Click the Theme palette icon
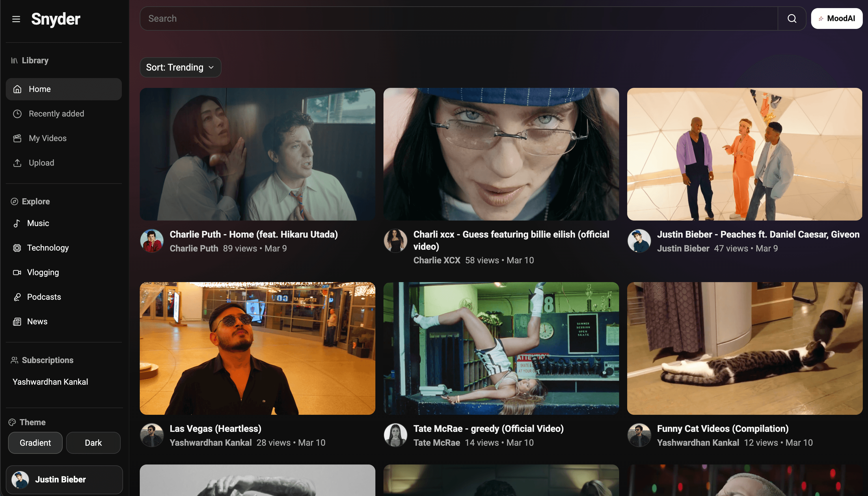Viewport: 868px width, 496px height. click(12, 422)
